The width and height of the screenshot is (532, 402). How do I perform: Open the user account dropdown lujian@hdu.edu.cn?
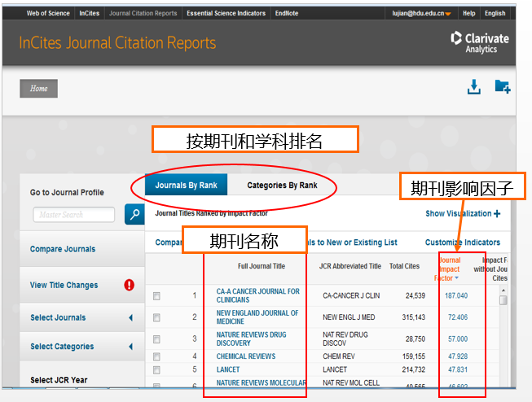[x=421, y=13]
